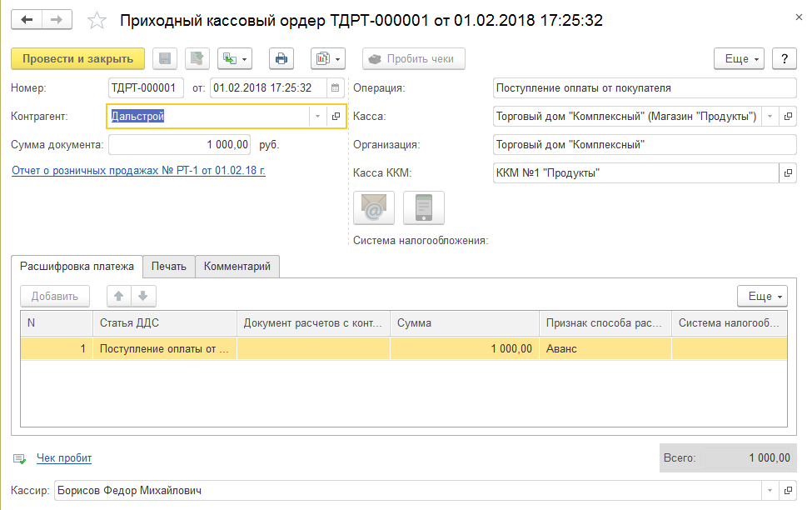
Task: Expand the Контрагент dropdown list
Action: (x=317, y=117)
